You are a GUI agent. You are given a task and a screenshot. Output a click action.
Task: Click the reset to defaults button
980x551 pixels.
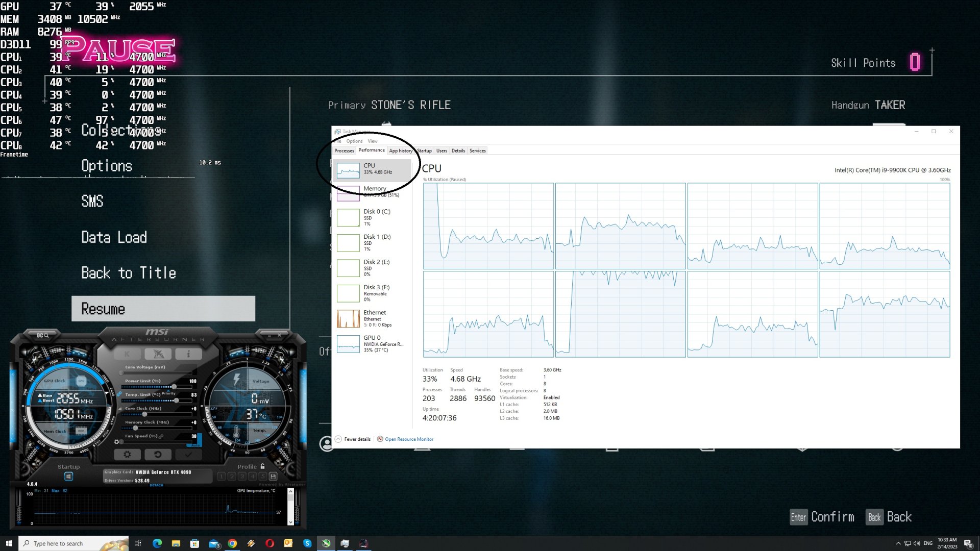click(158, 454)
